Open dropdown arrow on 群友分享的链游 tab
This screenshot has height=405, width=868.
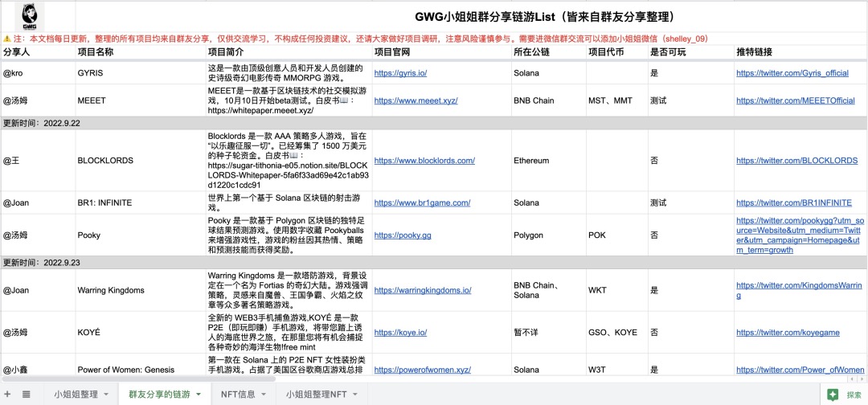(198, 395)
